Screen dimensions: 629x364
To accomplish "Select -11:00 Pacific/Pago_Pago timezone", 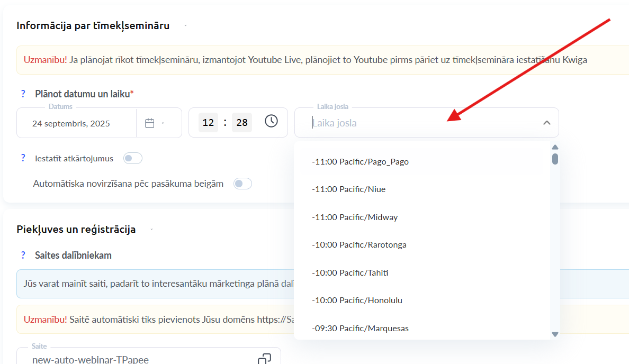I will 360,162.
